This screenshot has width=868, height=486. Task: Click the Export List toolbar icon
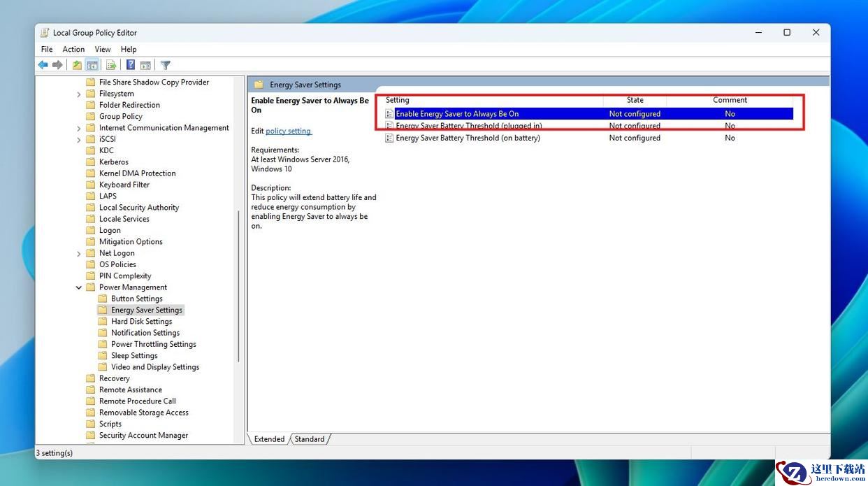point(110,65)
